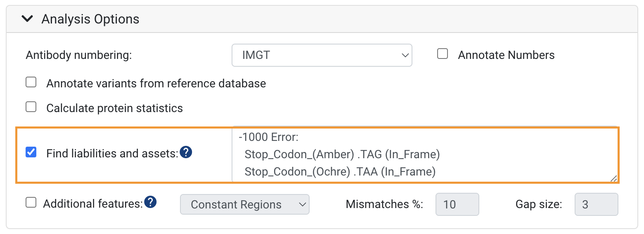The height and width of the screenshot is (234, 644).
Task: Open help icon beside Find liabilities and assets
Action: click(x=186, y=153)
